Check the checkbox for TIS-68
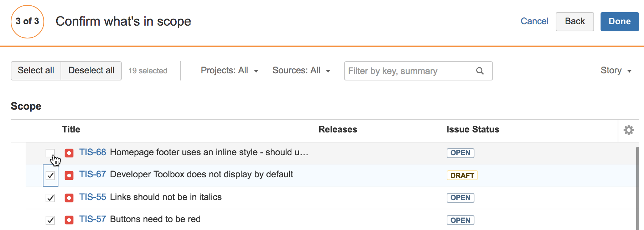 click(50, 153)
